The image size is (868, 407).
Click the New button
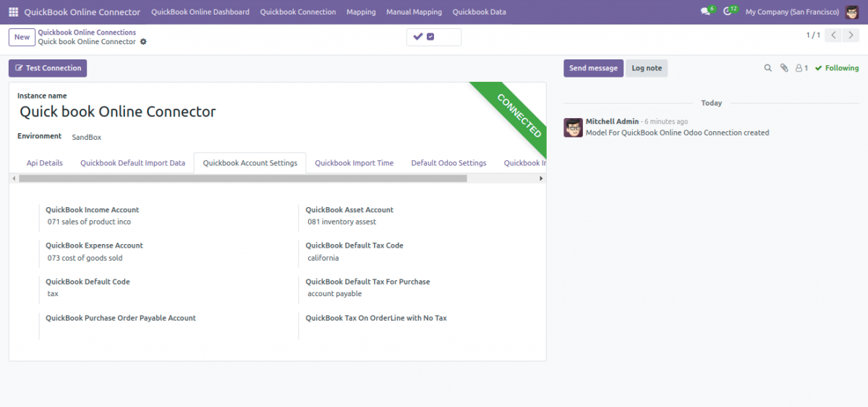click(x=22, y=37)
